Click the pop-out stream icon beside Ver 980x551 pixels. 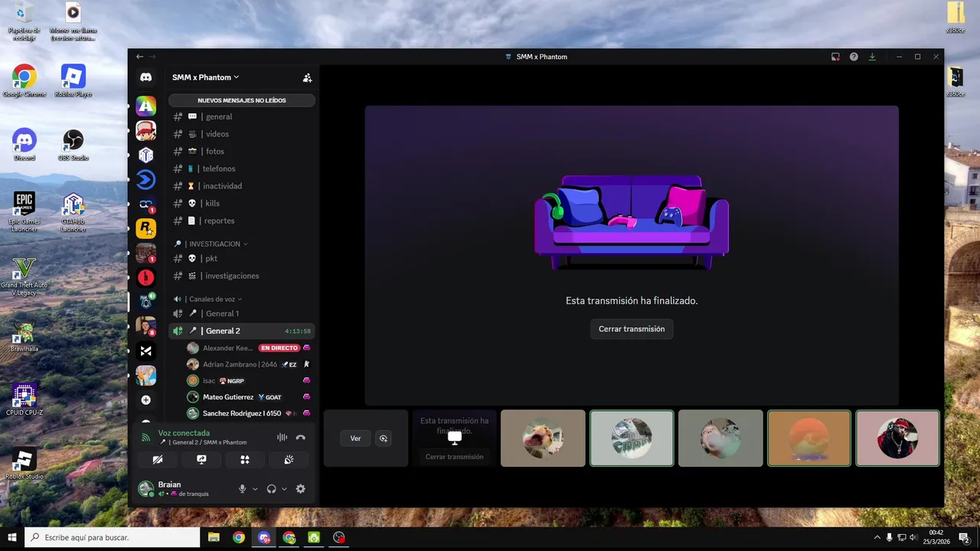click(x=384, y=439)
